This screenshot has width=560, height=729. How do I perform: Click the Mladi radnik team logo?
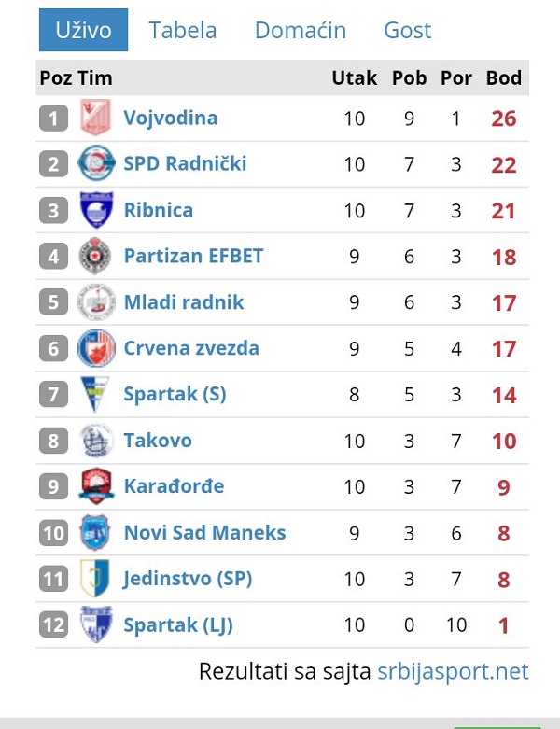point(95,302)
